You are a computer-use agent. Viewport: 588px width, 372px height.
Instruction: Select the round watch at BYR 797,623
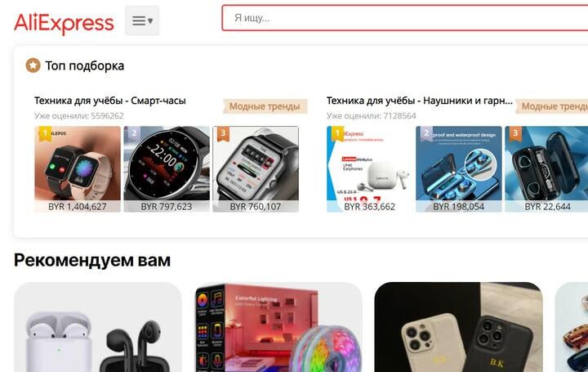[167, 169]
